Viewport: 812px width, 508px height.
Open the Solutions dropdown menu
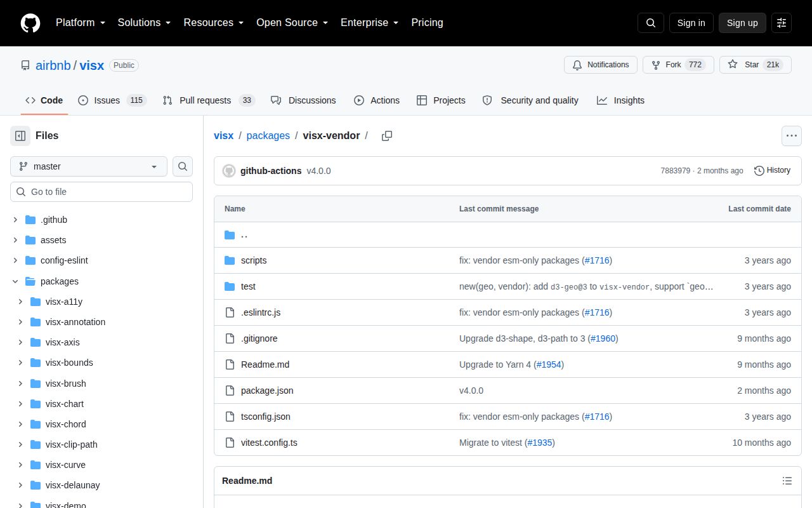pos(145,23)
